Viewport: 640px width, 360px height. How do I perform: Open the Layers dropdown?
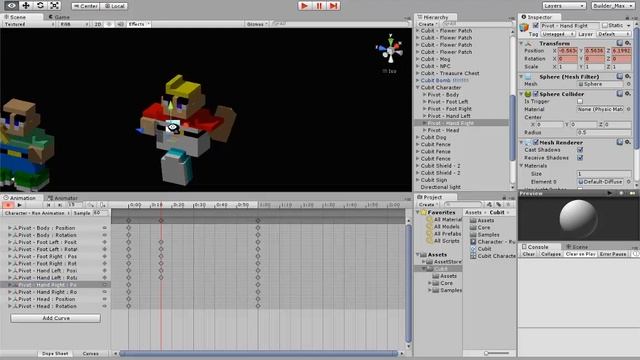(x=564, y=6)
